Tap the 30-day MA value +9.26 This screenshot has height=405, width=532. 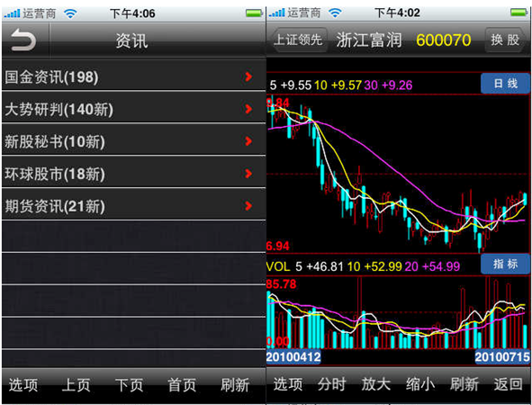point(397,85)
